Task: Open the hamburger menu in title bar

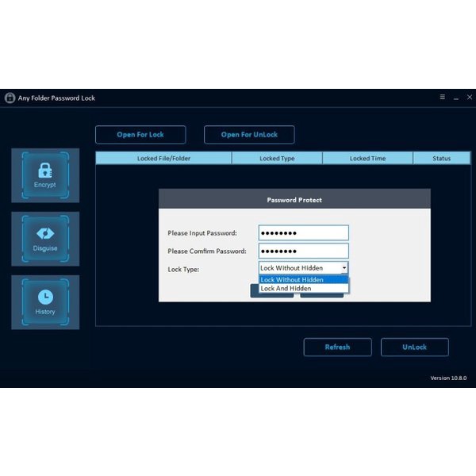Action: pos(443,97)
